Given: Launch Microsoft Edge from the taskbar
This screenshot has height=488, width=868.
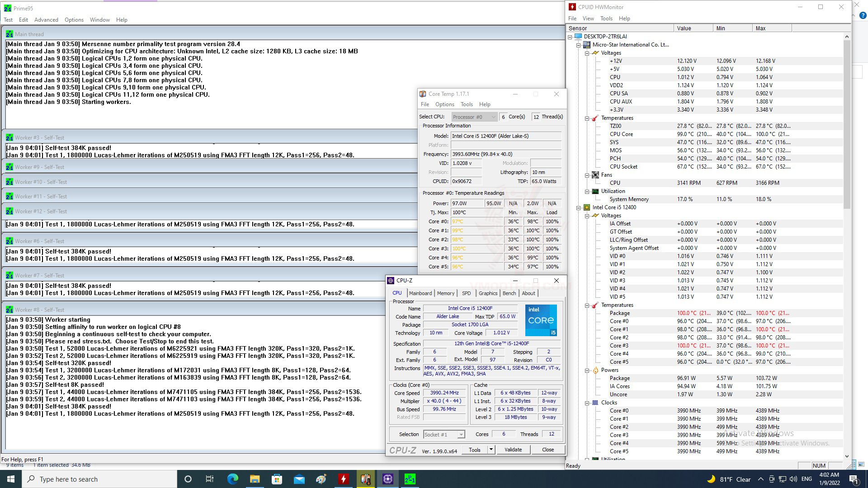Looking at the screenshot, I should [232, 479].
